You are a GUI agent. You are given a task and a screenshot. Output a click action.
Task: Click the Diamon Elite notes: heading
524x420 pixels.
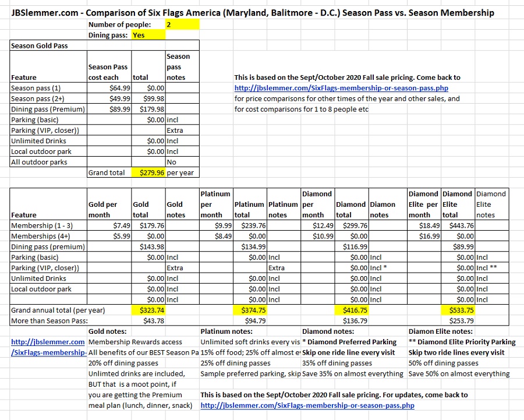(x=441, y=331)
